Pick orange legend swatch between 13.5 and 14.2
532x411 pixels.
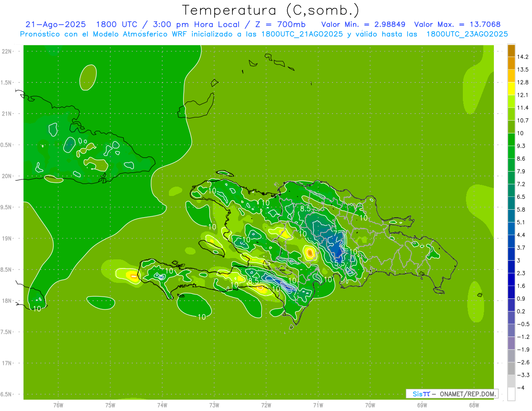[x=511, y=63]
